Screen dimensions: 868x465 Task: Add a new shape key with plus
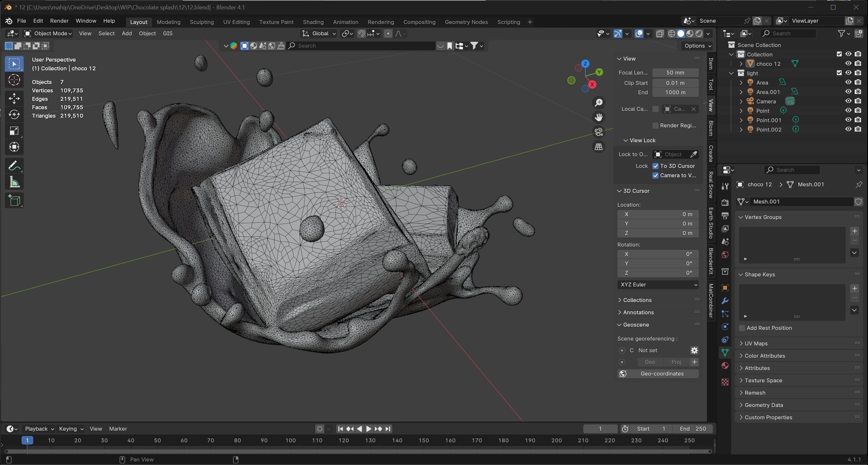(x=854, y=288)
